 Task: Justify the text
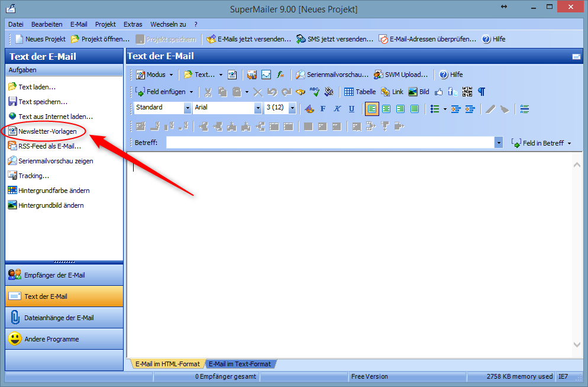414,109
